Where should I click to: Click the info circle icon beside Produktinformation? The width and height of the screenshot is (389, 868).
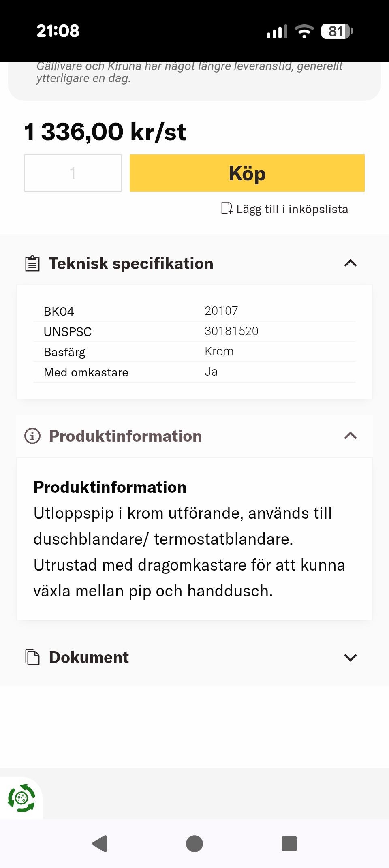point(32,436)
